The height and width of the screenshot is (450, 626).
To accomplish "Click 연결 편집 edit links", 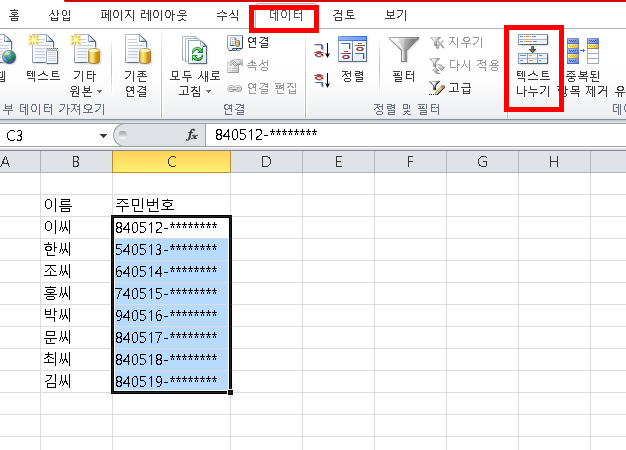I will 262,88.
